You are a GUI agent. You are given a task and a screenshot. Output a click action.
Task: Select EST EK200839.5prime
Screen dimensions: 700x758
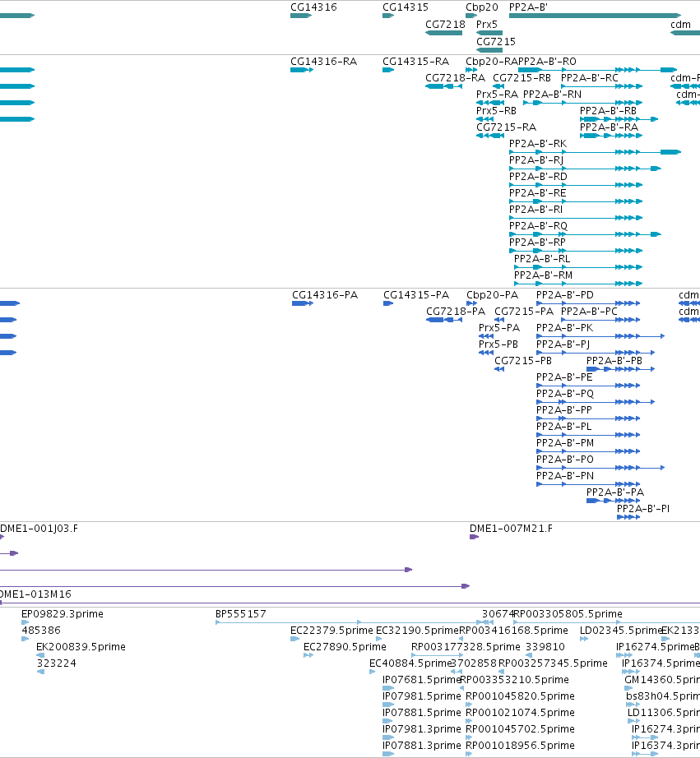[81, 647]
